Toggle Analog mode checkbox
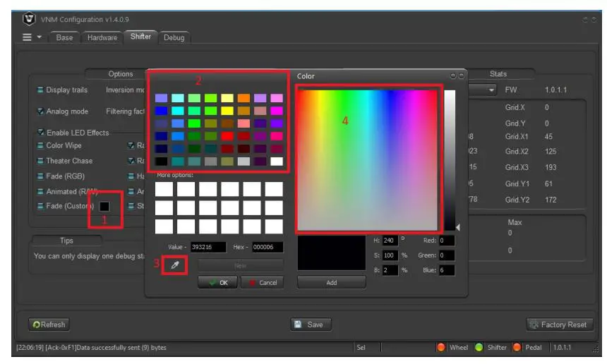The image size is (607, 364). click(x=40, y=111)
